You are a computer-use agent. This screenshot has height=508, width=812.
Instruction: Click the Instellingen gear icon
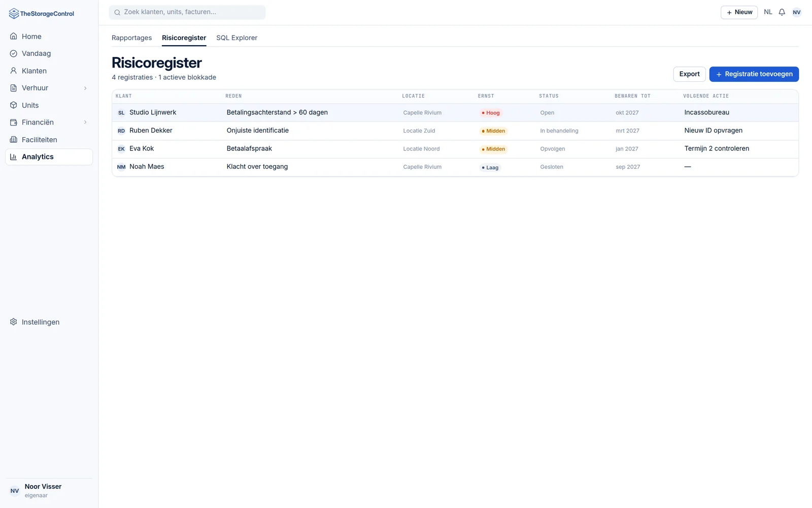(x=14, y=322)
